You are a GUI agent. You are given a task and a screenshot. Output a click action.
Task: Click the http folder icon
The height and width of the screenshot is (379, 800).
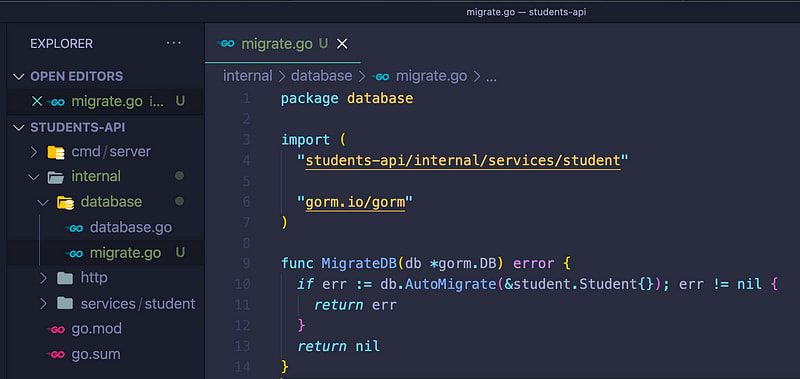(x=65, y=278)
